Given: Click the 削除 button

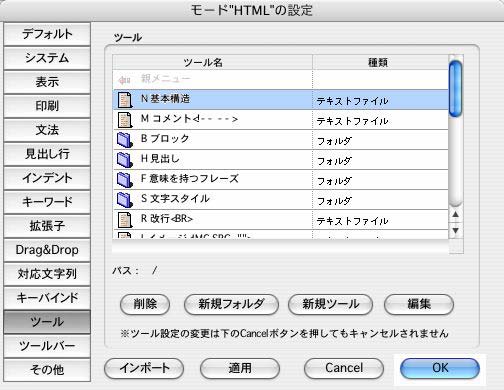Looking at the screenshot, I should tap(145, 304).
